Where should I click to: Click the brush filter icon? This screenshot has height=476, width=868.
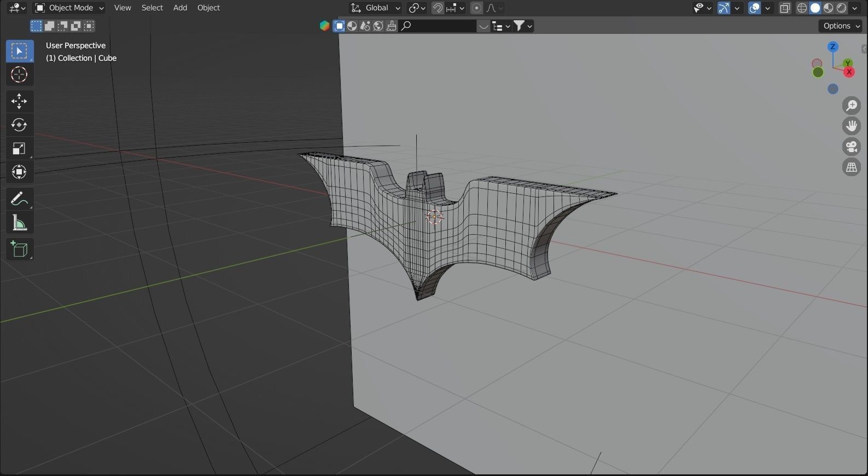click(391, 26)
